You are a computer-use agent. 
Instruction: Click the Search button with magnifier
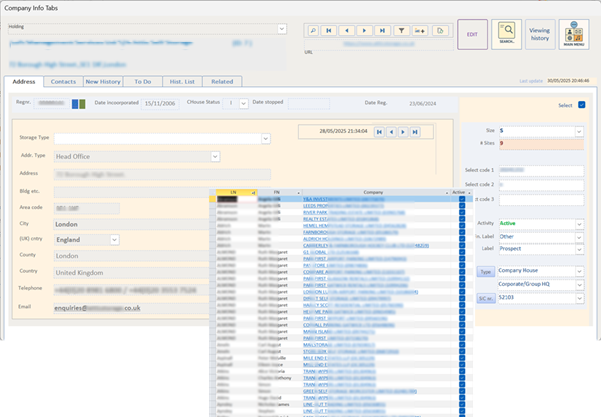click(x=507, y=35)
